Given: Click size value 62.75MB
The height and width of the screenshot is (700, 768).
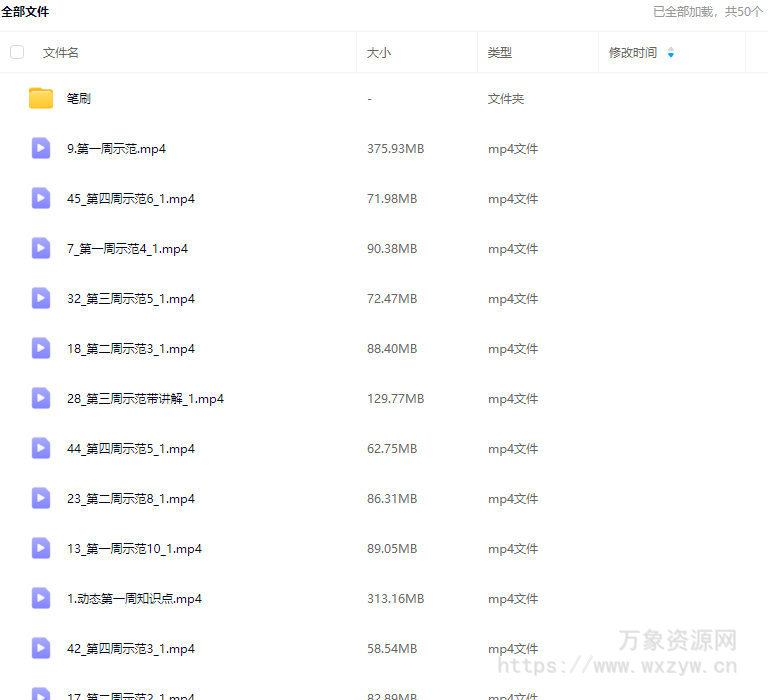Looking at the screenshot, I should click(392, 448).
